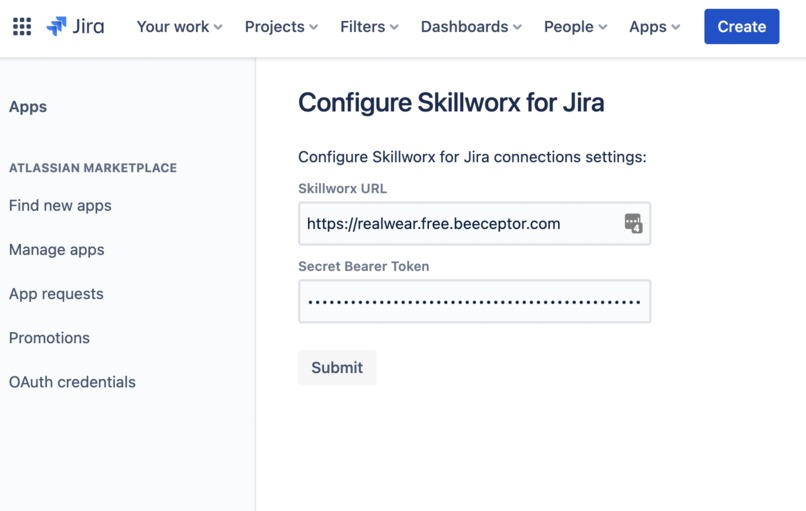
Task: Open the Your work dropdown
Action: point(179,27)
